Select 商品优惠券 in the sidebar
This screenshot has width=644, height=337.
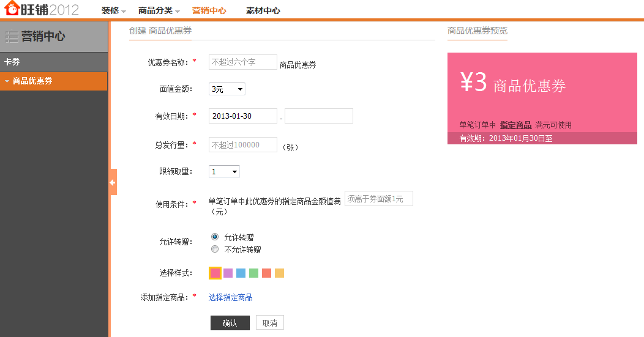click(54, 81)
